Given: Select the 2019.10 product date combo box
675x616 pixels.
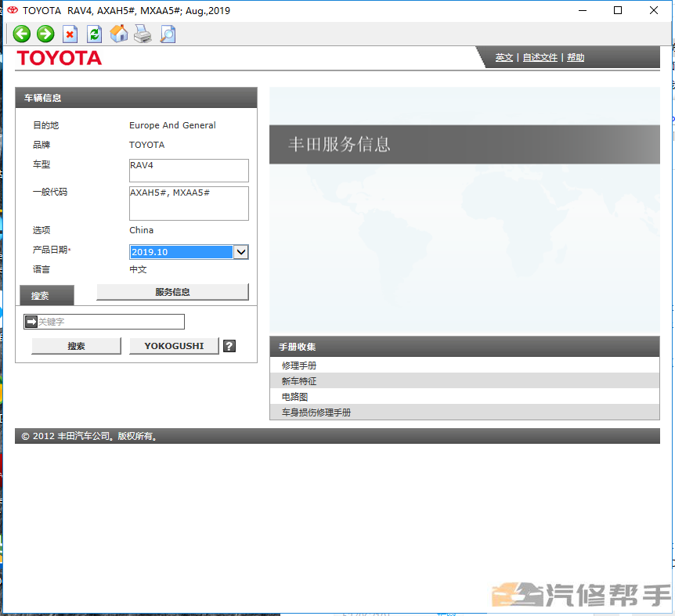Looking at the screenshot, I should click(x=189, y=252).
